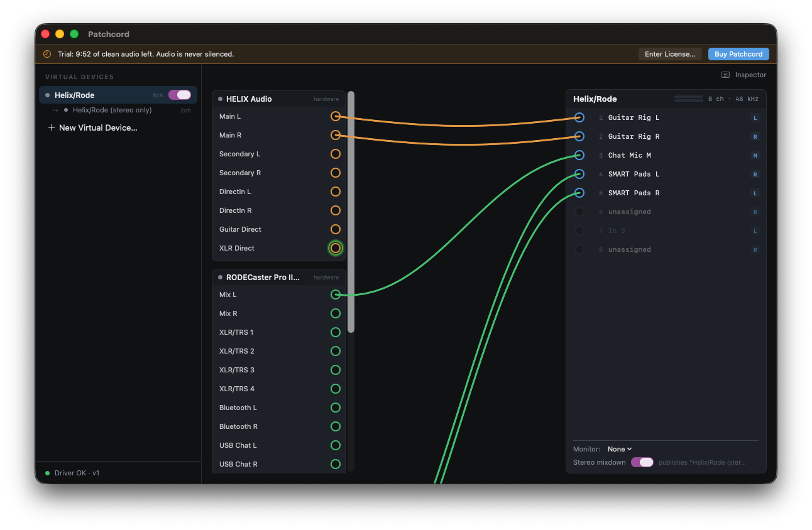Click the DirectIn L port circle

tap(336, 192)
